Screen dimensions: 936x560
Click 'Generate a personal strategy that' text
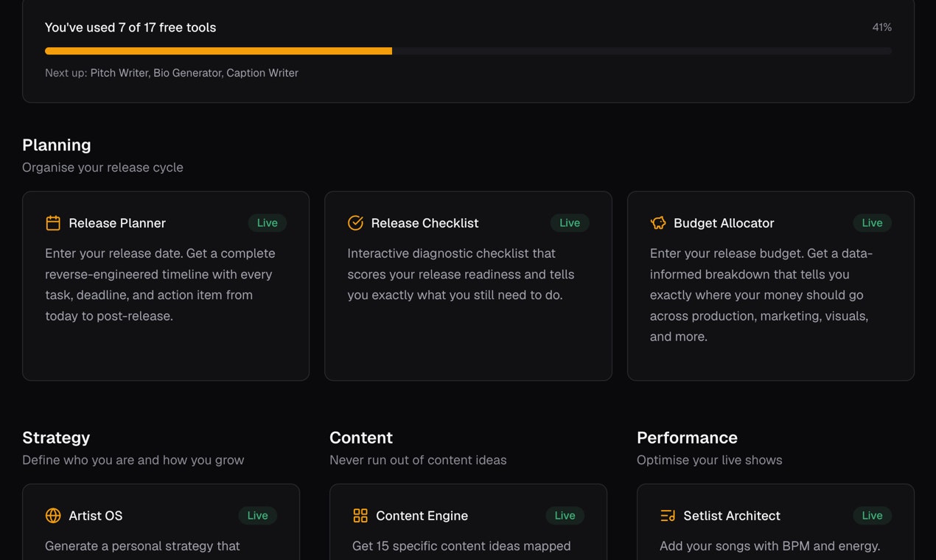point(142,546)
